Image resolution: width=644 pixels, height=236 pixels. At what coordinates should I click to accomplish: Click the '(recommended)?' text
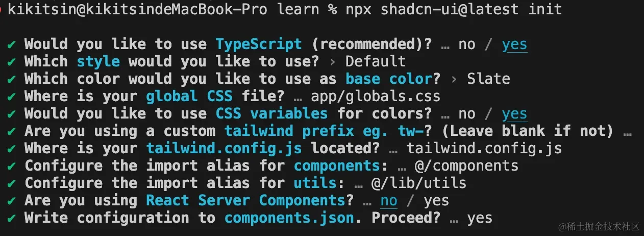click(371, 44)
